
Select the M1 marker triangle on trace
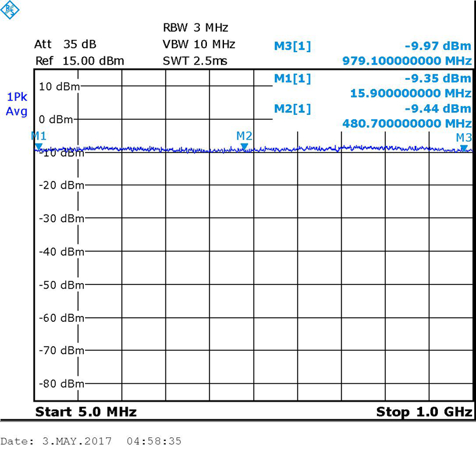[x=39, y=147]
